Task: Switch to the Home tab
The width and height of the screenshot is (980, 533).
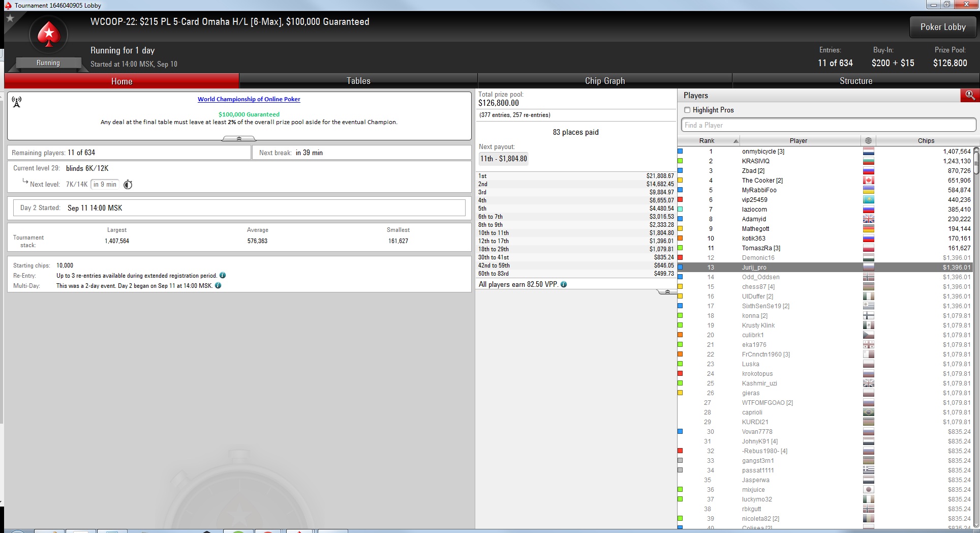Action: [122, 81]
